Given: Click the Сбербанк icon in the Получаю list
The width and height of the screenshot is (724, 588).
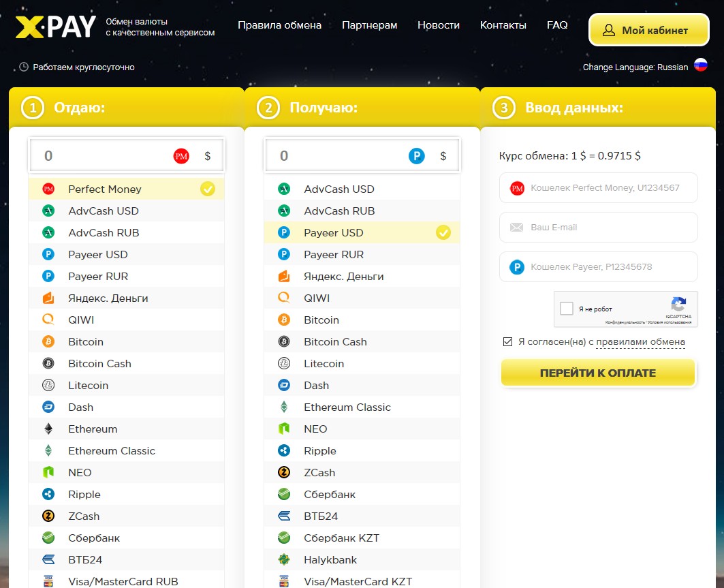Looking at the screenshot, I should coord(284,495).
